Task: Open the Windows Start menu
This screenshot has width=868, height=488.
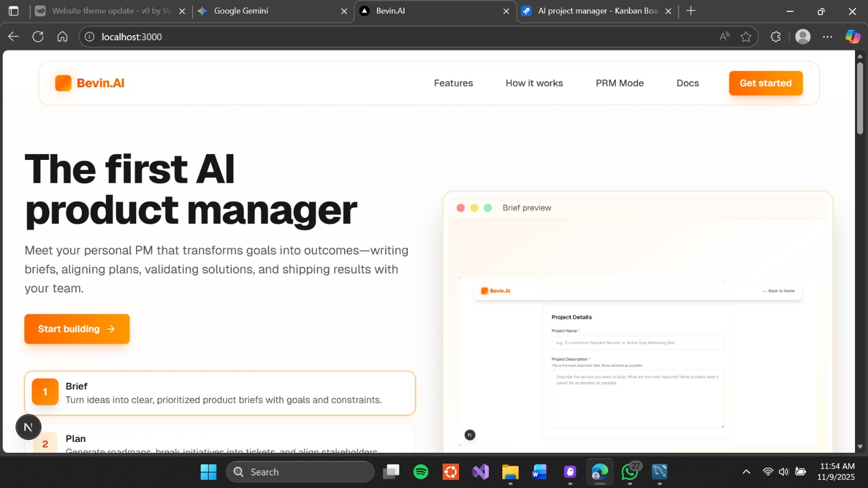Action: pos(208,472)
